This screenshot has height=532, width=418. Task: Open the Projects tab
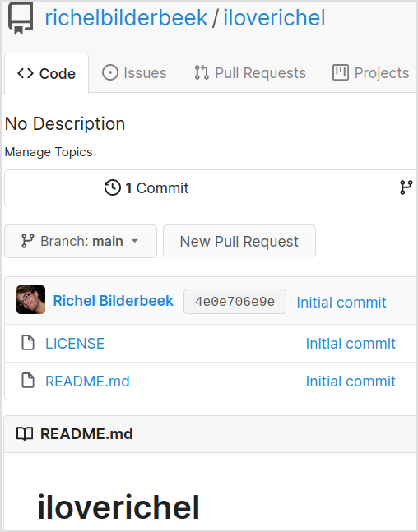coord(371,73)
